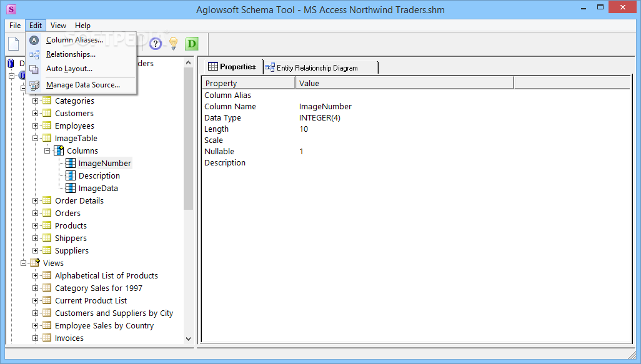Click the Suppliers table icon
The image size is (641, 364).
pos(47,250)
